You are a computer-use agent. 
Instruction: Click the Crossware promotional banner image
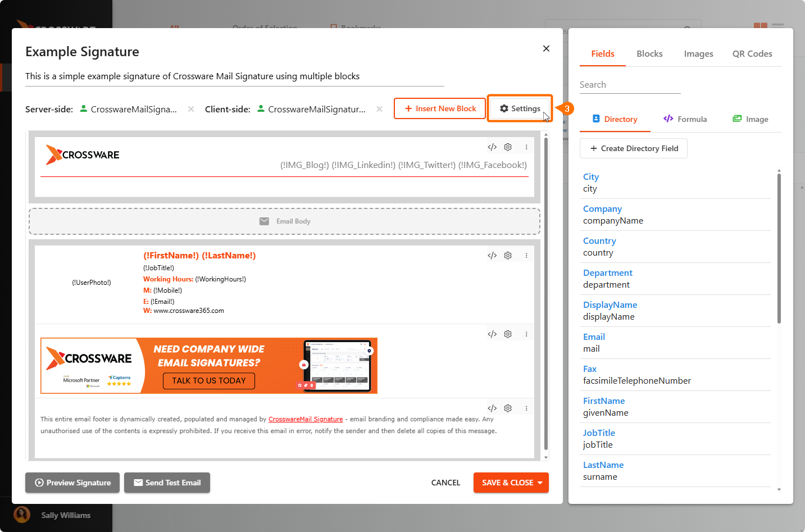pos(209,366)
